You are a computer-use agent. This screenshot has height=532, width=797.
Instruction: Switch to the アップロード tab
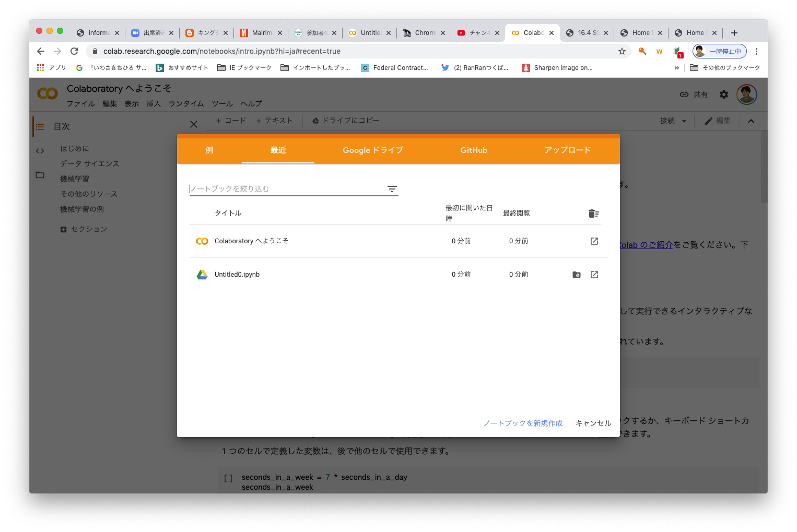(x=568, y=150)
